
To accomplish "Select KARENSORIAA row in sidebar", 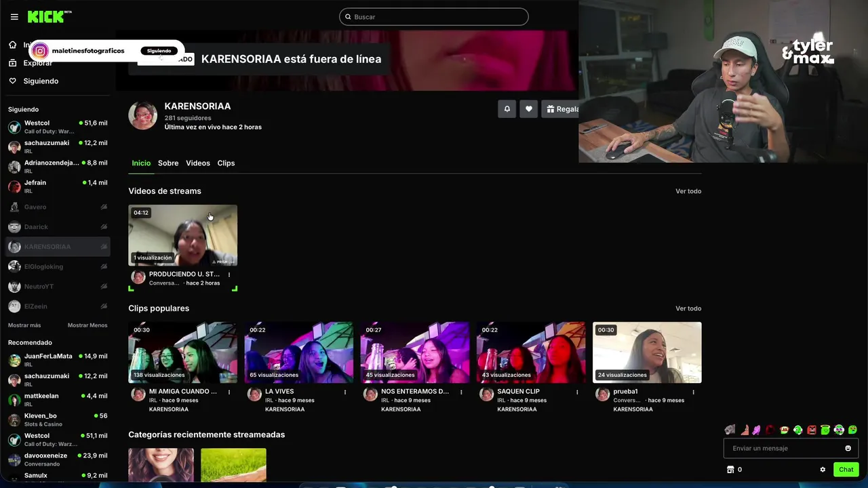I will point(58,247).
